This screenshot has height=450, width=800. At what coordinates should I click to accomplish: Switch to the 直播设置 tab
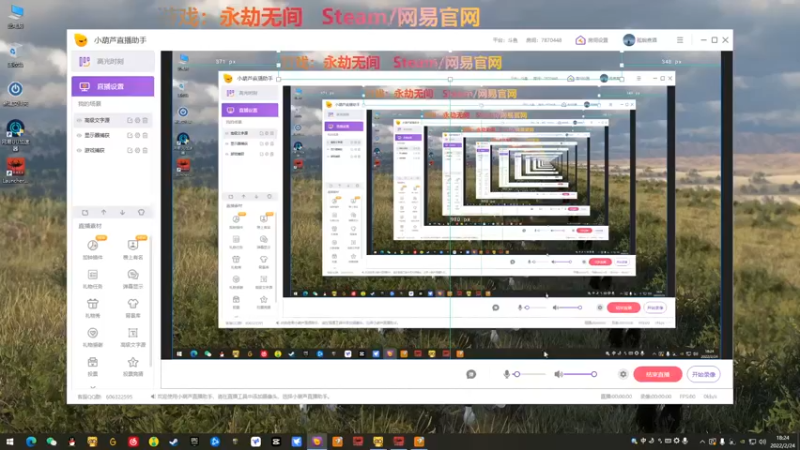(x=113, y=86)
